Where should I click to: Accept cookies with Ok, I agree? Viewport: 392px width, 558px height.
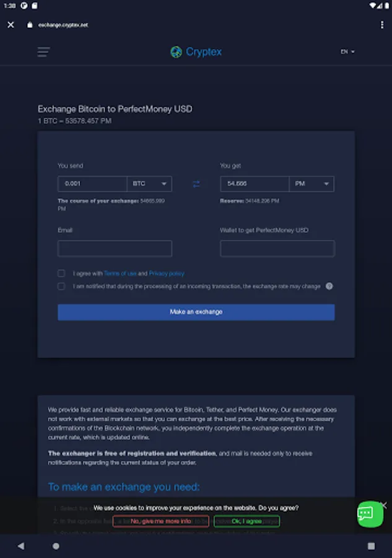pos(246,521)
